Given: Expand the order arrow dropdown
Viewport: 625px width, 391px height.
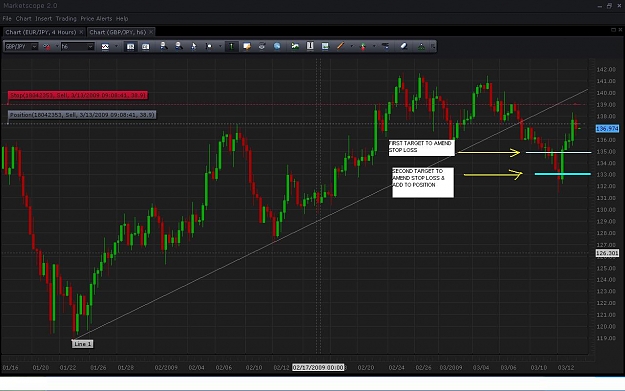Looking at the screenshot, I should tap(374, 47).
